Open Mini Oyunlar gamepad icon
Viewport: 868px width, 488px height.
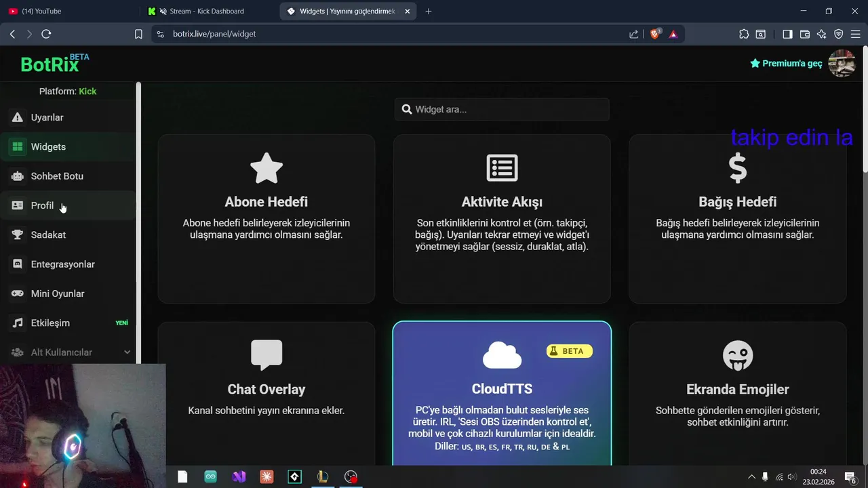click(18, 293)
